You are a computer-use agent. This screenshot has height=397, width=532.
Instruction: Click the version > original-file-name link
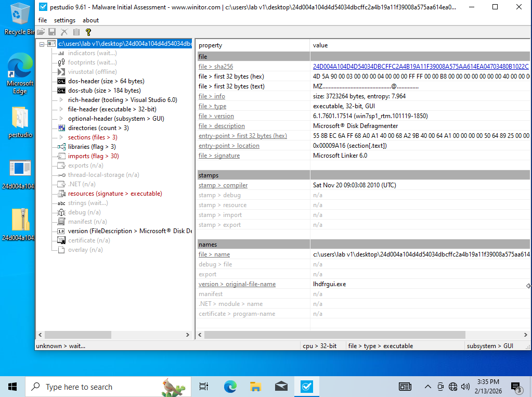pos(237,284)
